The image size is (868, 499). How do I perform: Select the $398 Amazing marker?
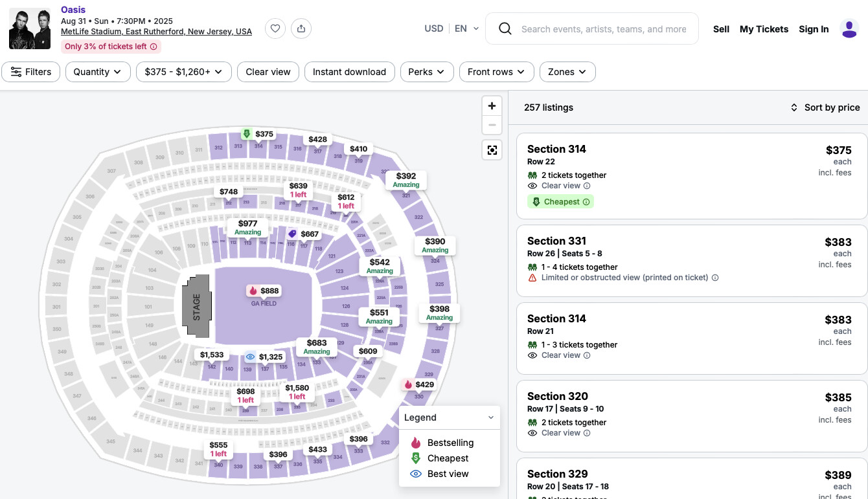click(439, 313)
